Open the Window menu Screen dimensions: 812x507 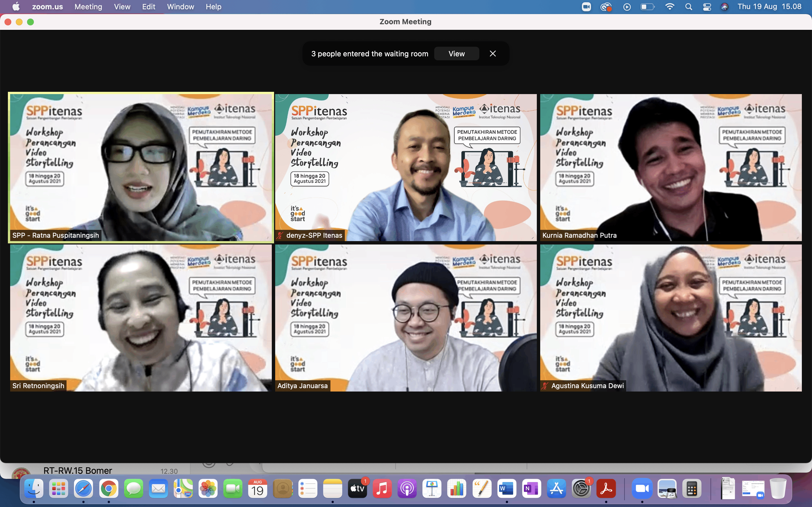[180, 7]
